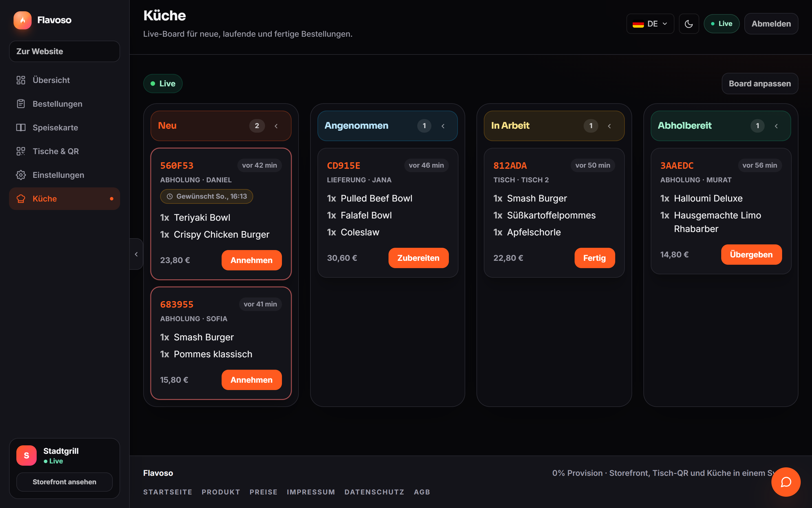
Task: Click the Übersicht dashboard grid icon
Action: [21, 80]
